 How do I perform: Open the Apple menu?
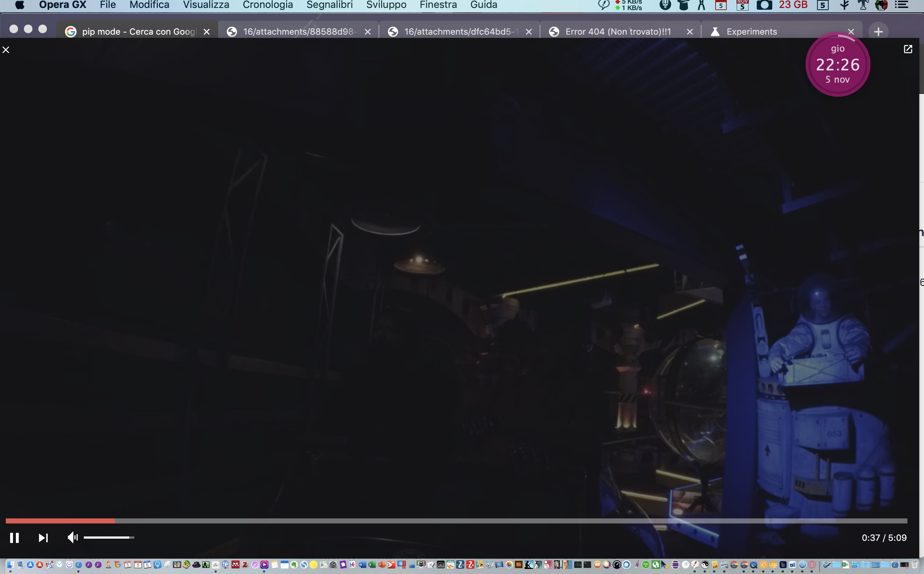pos(20,5)
